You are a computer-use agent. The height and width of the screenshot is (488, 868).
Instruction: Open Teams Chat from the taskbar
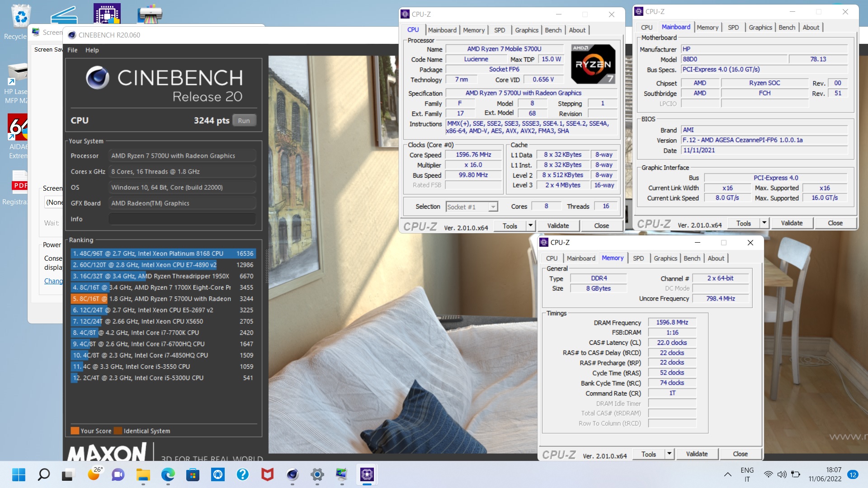pyautogui.click(x=118, y=474)
